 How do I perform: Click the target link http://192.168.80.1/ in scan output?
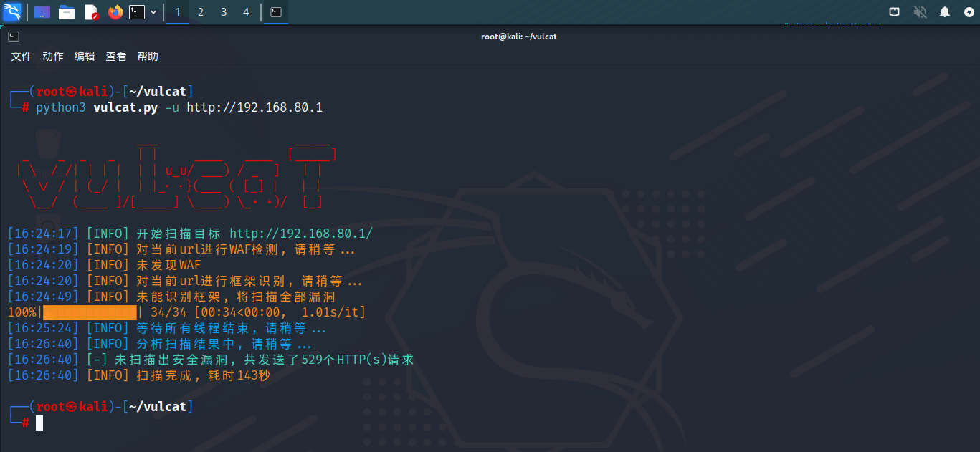pos(301,234)
